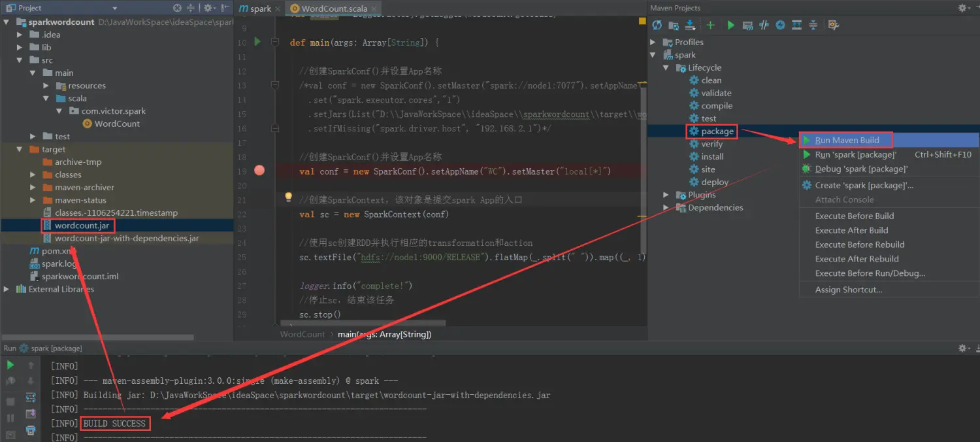This screenshot has width=980, height=442.
Task: Click run gutter arrow beside def main
Action: pyautogui.click(x=257, y=42)
